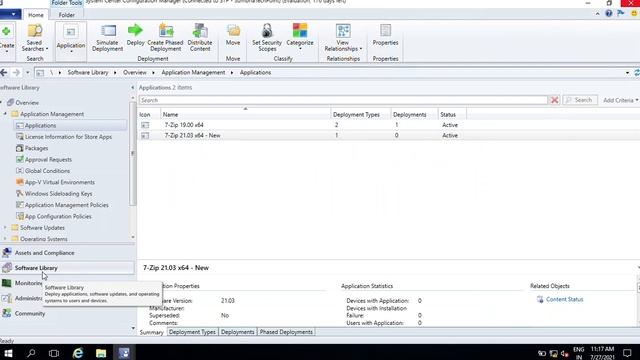Switch to the Deployment Types tab
Viewport: 640px width, 360px height.
pos(192,332)
